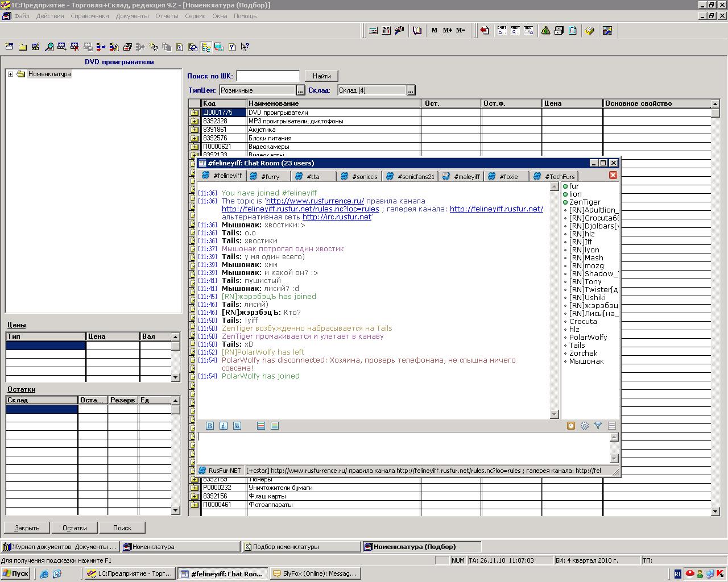The width and height of the screenshot is (728, 582).
Task: Toggle underline formatting in chat
Action: coord(237,426)
